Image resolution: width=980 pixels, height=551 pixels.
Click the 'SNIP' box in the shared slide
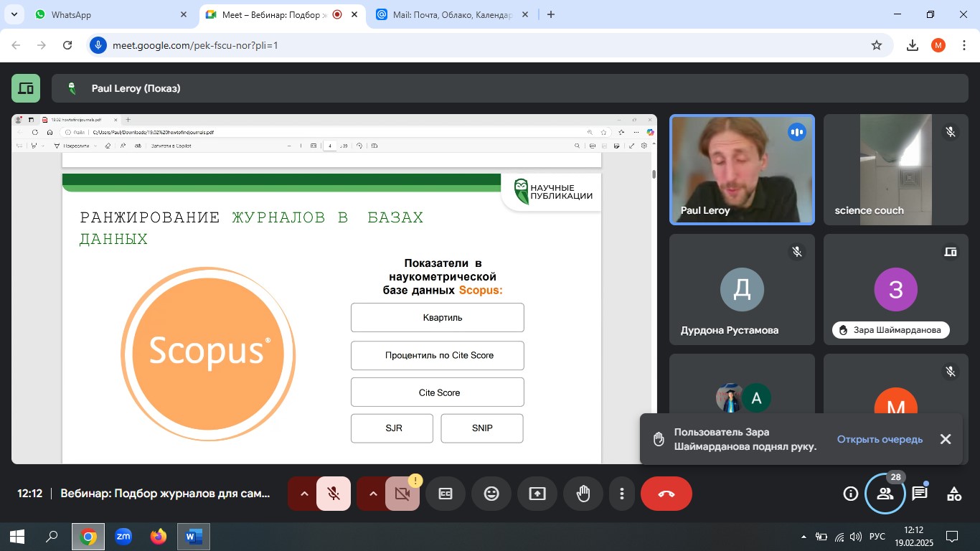[482, 428]
